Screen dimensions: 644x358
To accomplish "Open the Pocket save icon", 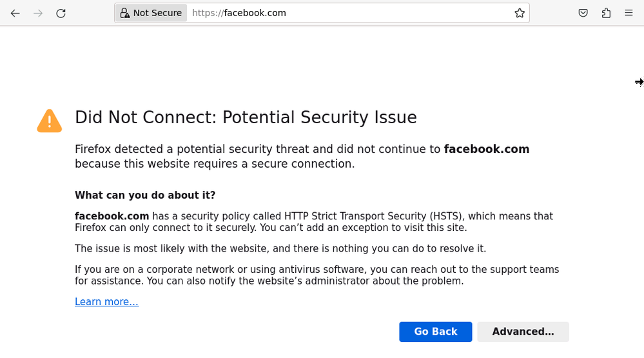I will 583,13.
